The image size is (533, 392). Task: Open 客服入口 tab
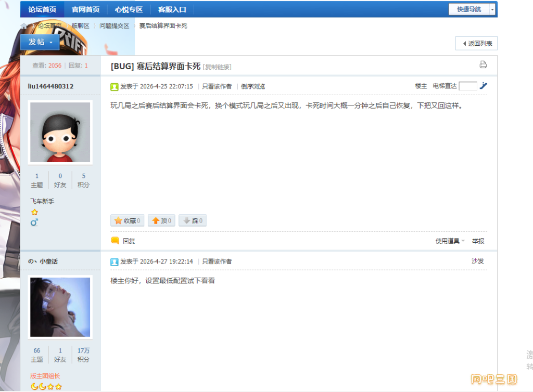[172, 9]
